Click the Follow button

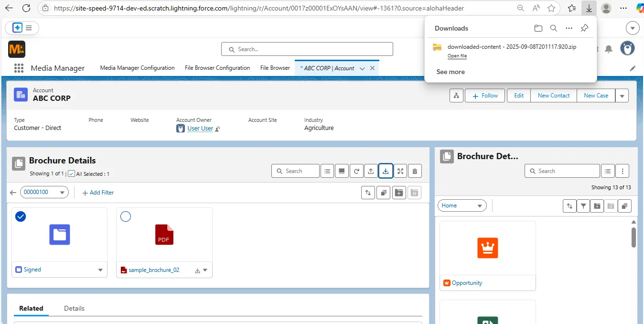pos(485,96)
